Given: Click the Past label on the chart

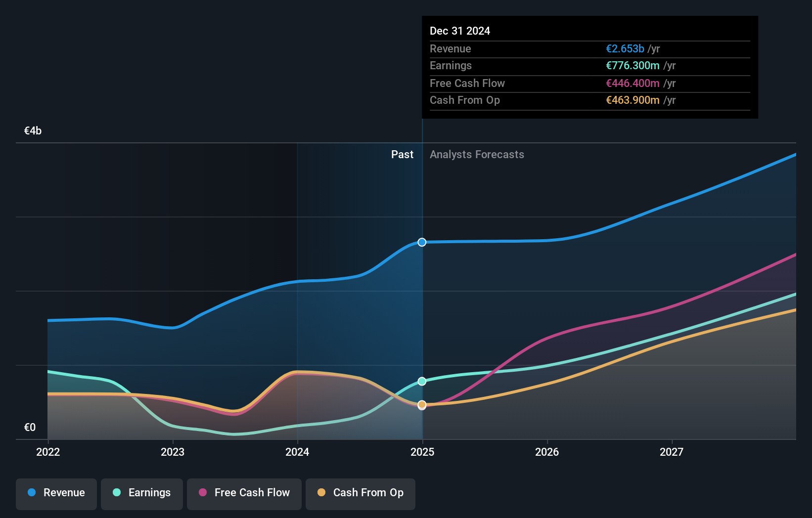Looking at the screenshot, I should click(402, 155).
